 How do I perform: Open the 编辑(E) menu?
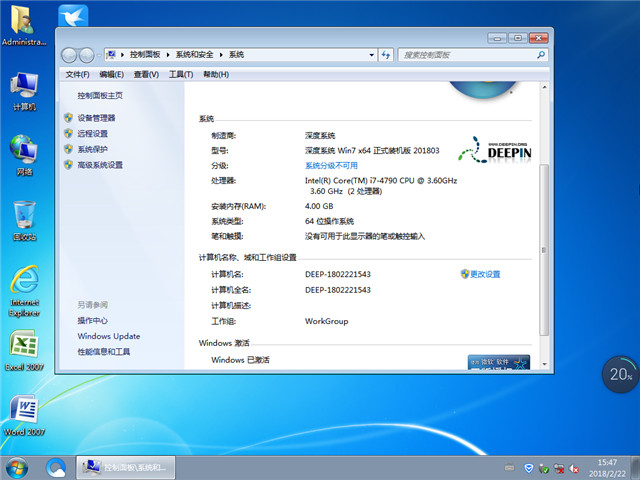coord(111,74)
